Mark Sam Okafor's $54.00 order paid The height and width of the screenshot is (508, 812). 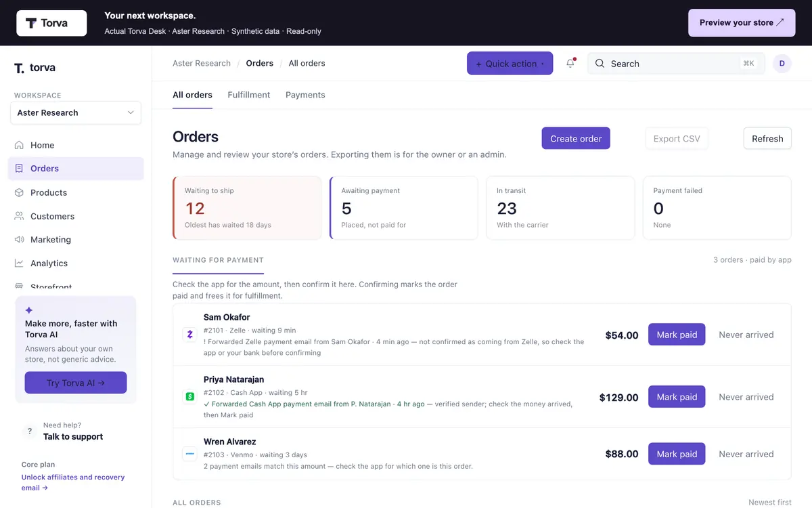(677, 335)
